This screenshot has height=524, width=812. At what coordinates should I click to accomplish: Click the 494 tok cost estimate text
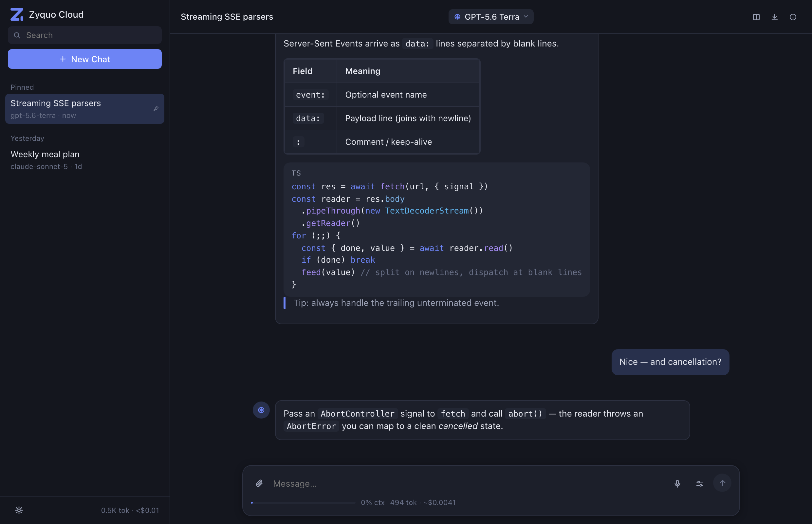422,502
